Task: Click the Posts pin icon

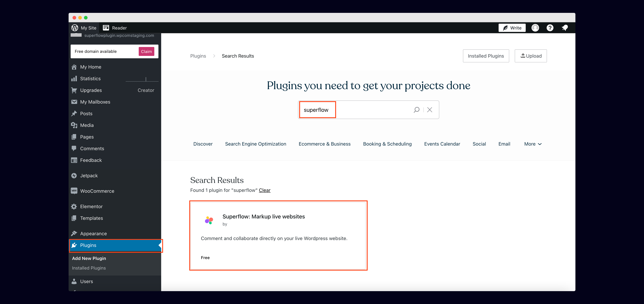Action: coord(74,114)
